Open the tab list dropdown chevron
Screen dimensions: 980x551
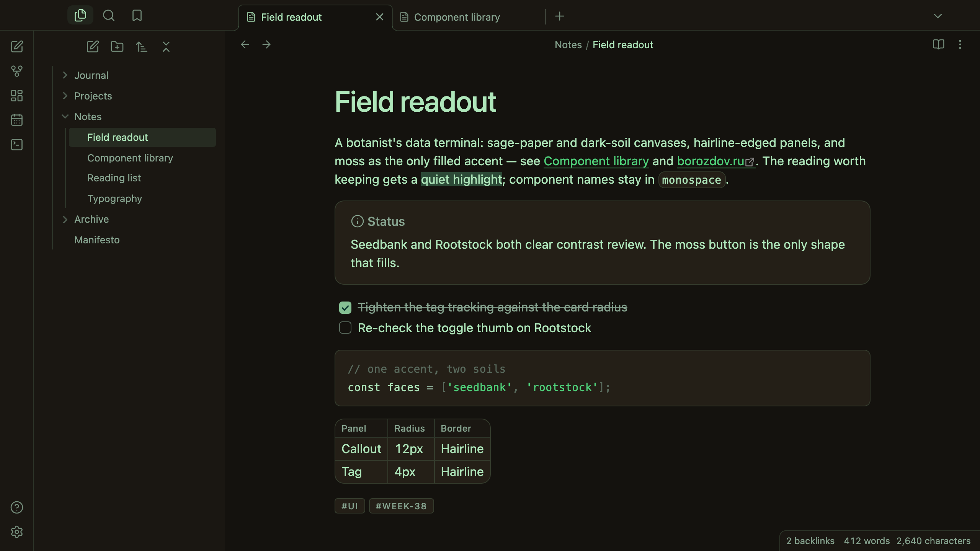(938, 16)
